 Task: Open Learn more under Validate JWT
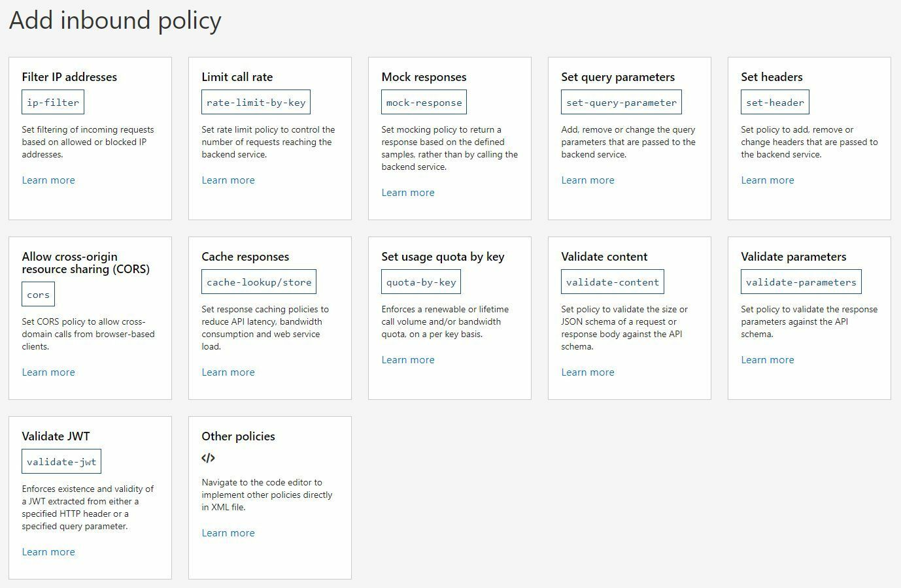[48, 551]
